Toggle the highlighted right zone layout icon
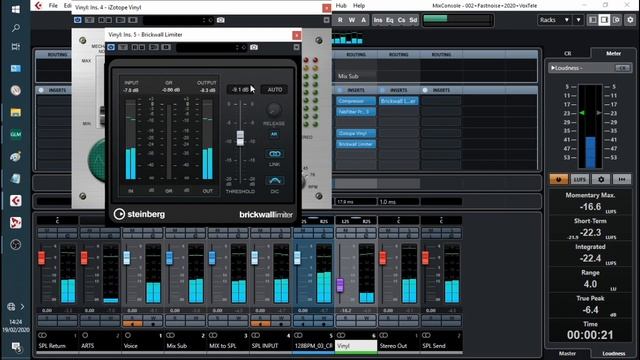 pos(604,20)
